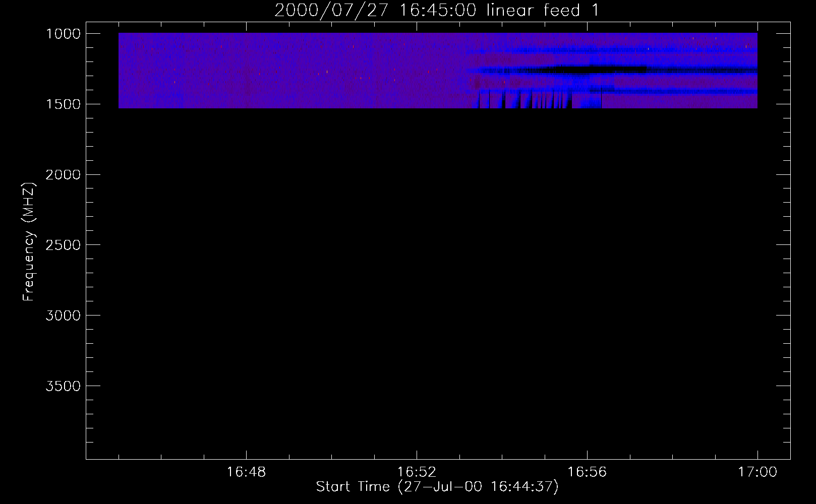Click the 1000 frequency tick label
This screenshot has height=504, width=816.
tap(63, 34)
